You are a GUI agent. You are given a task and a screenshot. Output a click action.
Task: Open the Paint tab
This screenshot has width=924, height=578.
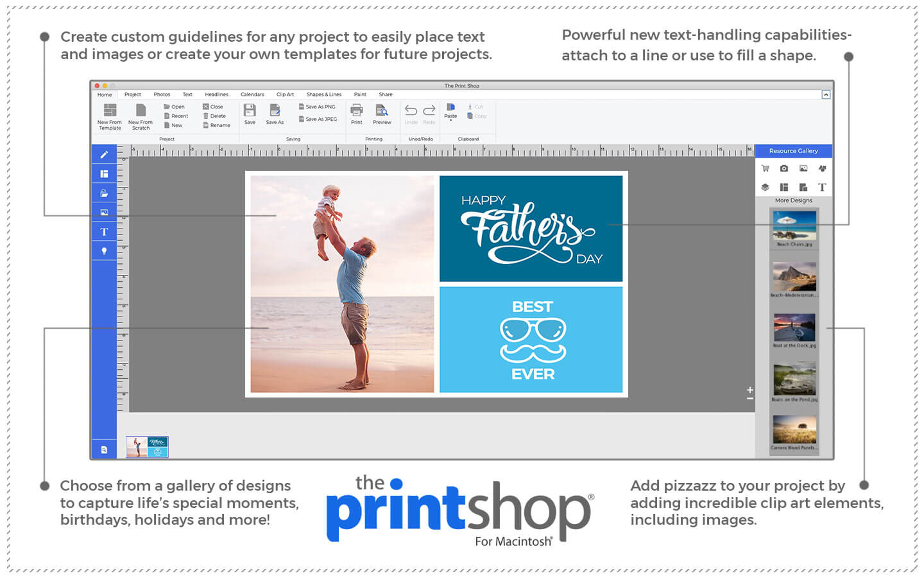coord(360,94)
